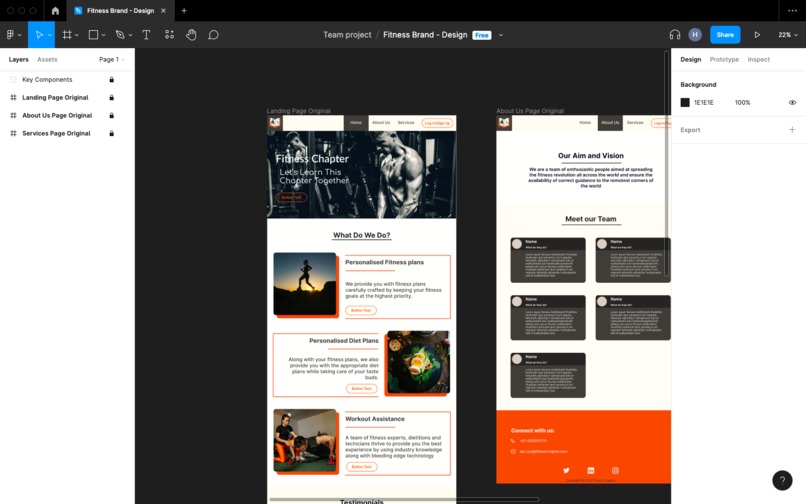The width and height of the screenshot is (806, 504).
Task: Close the Fitness Brand - Design tab
Action: [x=163, y=10]
